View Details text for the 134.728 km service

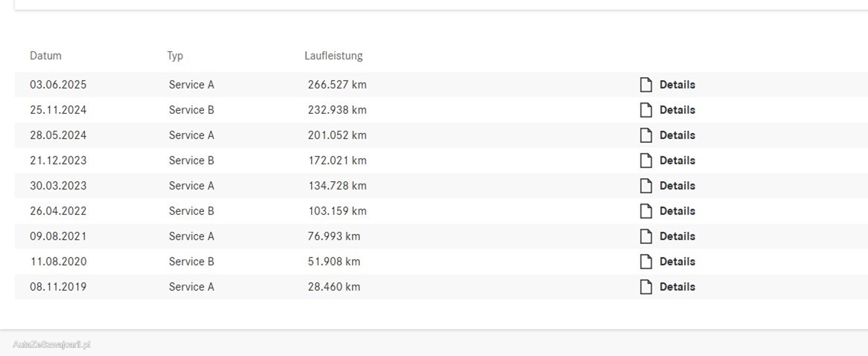point(677,186)
